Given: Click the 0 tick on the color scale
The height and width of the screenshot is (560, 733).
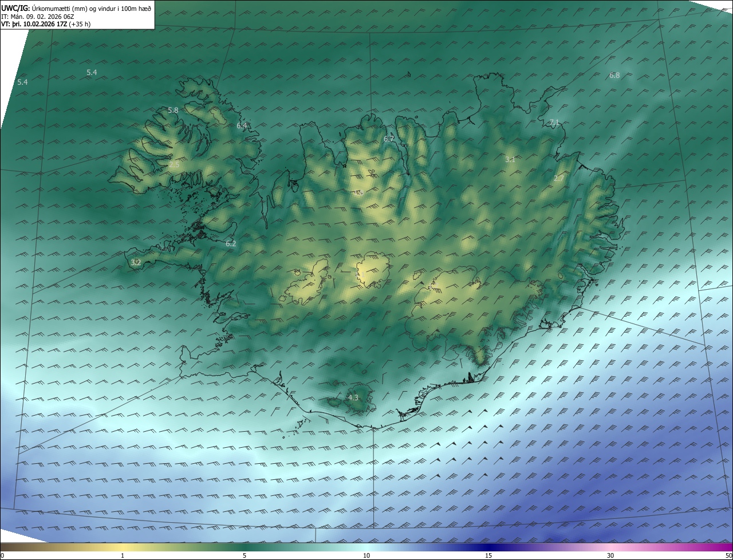Looking at the screenshot, I should pos(2,555).
